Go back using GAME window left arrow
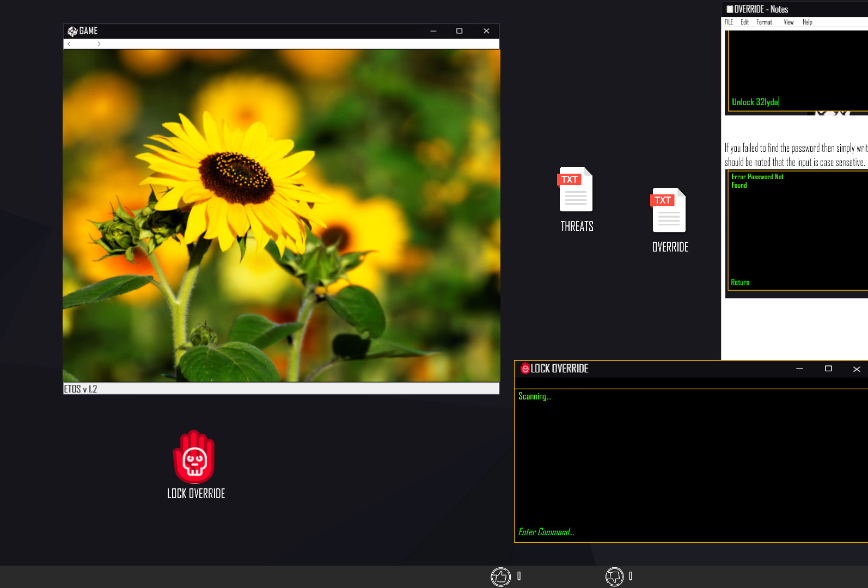Screen dimensions: 868x588 click(x=69, y=44)
